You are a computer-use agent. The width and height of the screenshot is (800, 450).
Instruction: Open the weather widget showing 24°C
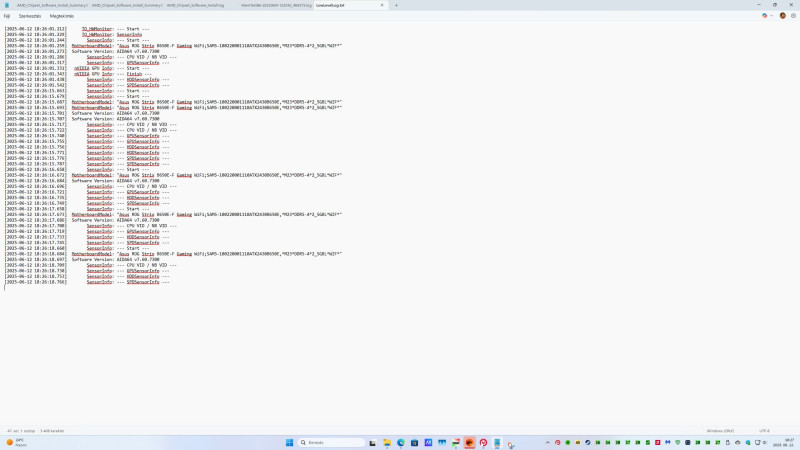16,442
